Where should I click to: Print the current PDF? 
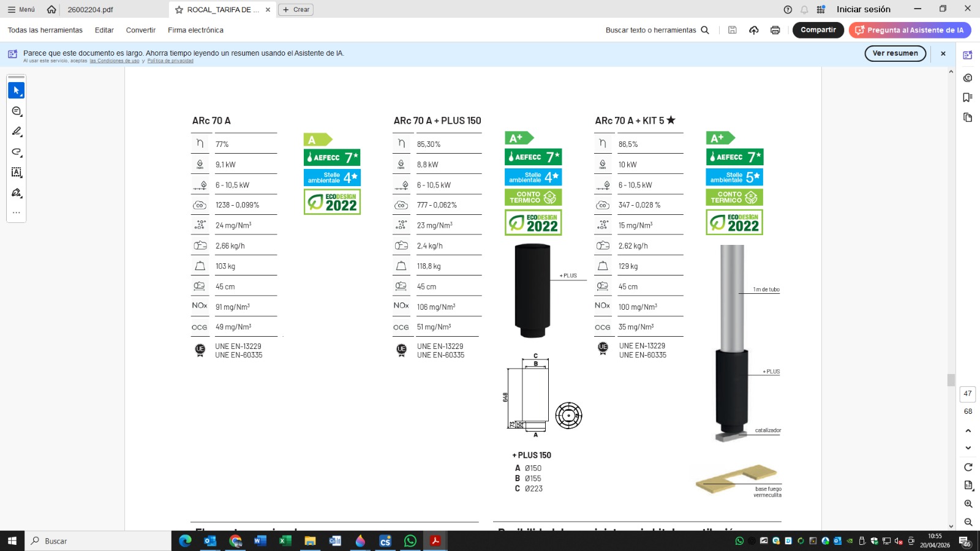point(775,30)
